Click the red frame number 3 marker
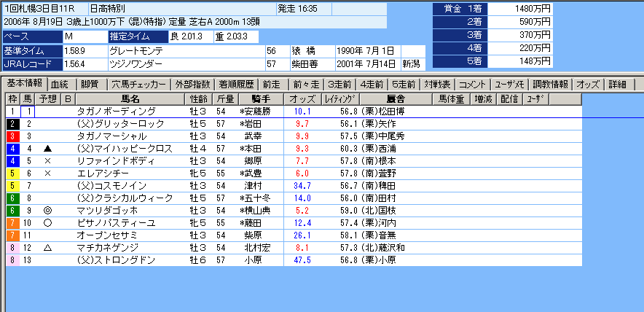 (12, 136)
